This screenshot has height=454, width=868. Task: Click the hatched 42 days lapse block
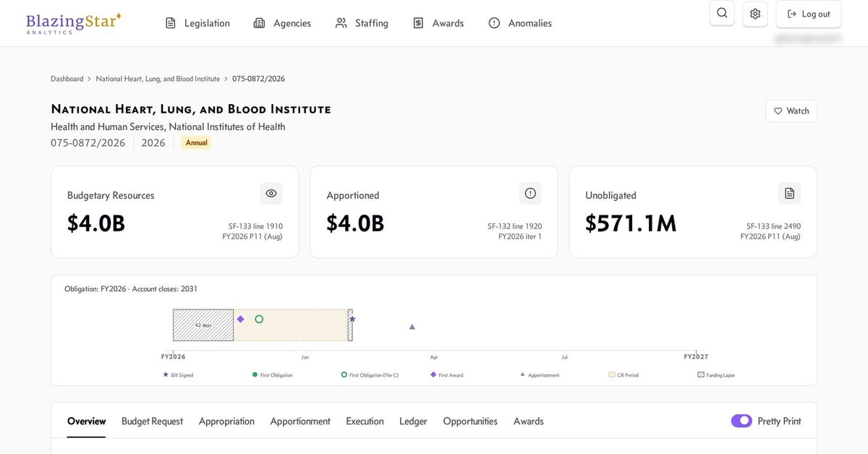tap(203, 325)
